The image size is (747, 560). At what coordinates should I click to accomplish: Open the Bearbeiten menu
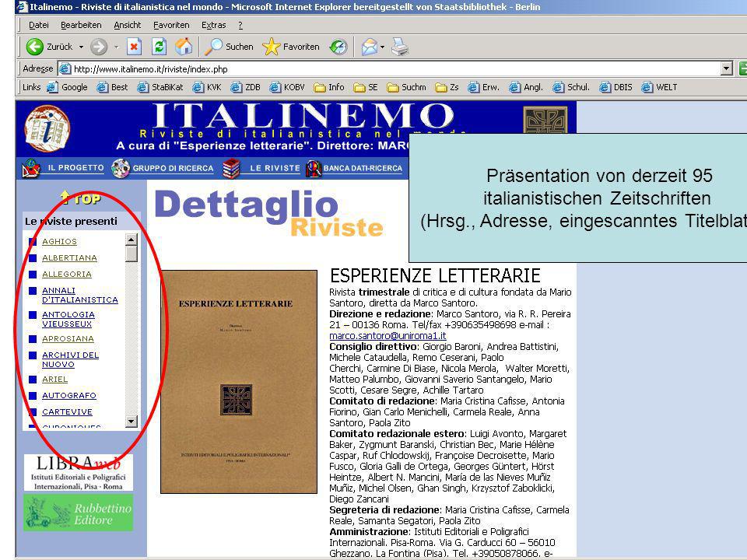(x=81, y=25)
